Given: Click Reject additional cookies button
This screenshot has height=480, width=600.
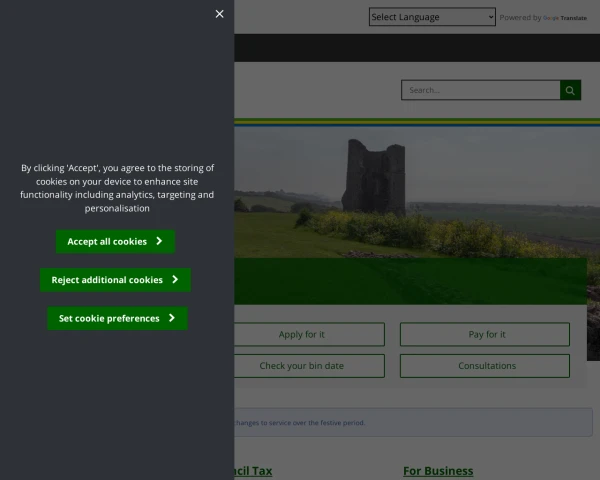Looking at the screenshot, I should coord(116,280).
